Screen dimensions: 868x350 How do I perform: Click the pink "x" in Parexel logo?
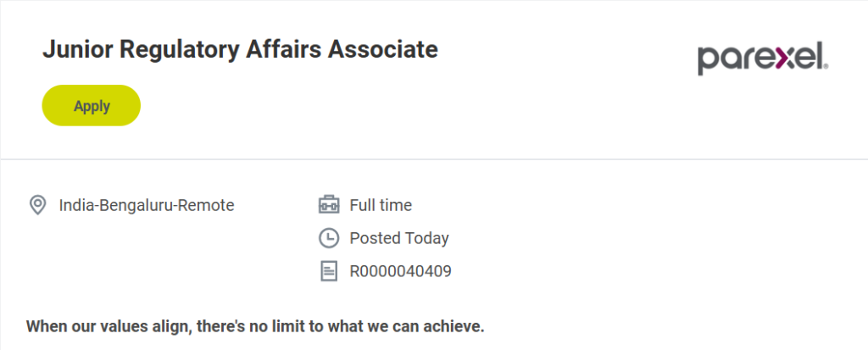click(781, 58)
